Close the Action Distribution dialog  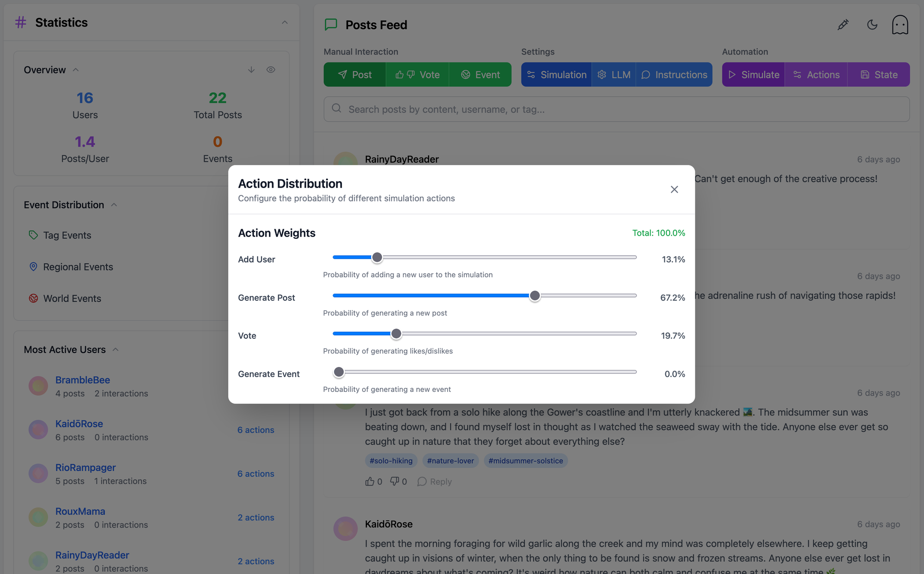point(674,189)
